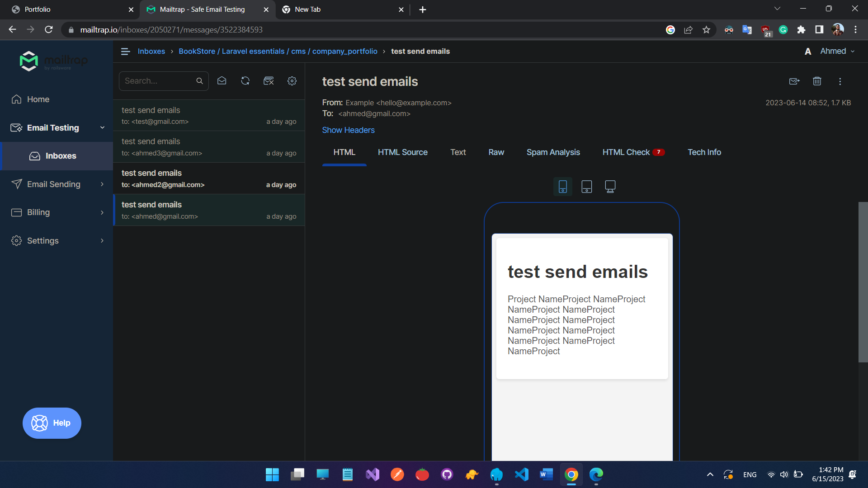The width and height of the screenshot is (868, 488).
Task: Click the forward email icon
Action: pos(794,81)
